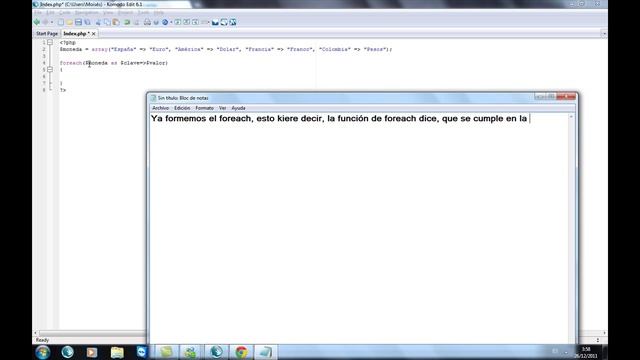Click the blue globe Preview in Browser icon
The height and width of the screenshot is (360, 640).
(x=165, y=22)
